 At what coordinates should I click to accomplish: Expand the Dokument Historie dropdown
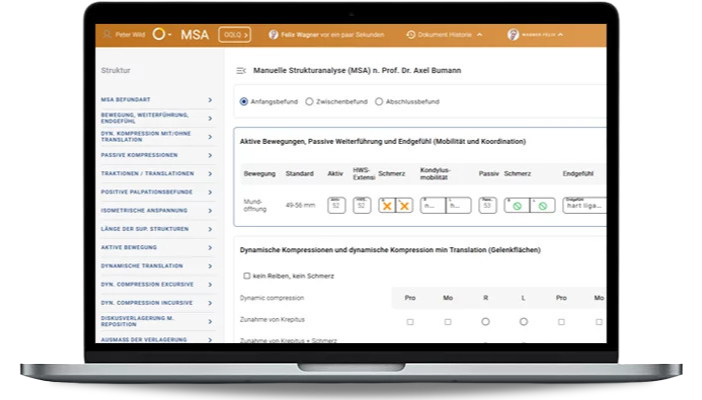click(x=479, y=34)
